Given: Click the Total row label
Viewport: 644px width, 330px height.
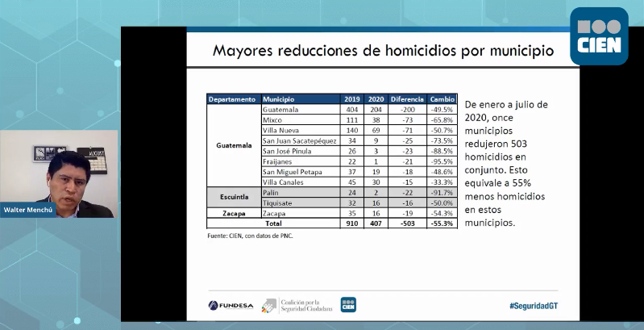Looking at the screenshot, I should (273, 223).
